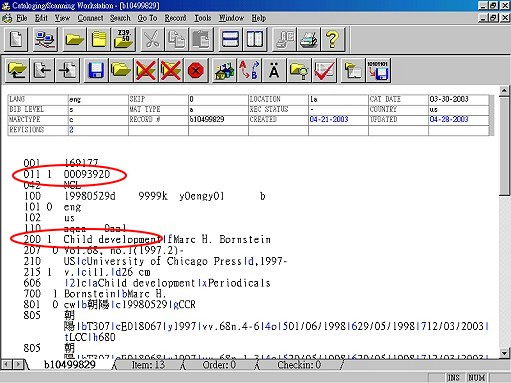The width and height of the screenshot is (511, 383).
Task: Click the vertical scrollbar up arrow
Action: pos(504,91)
